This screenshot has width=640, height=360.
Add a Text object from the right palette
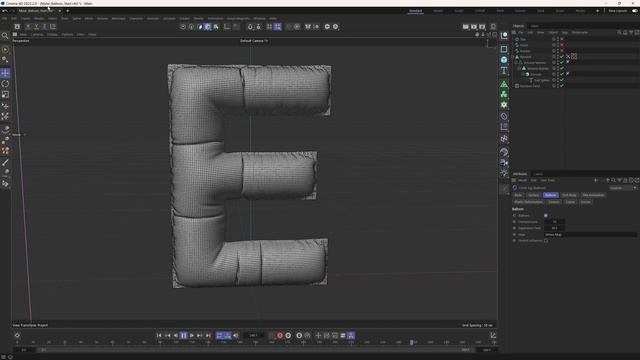click(x=504, y=70)
